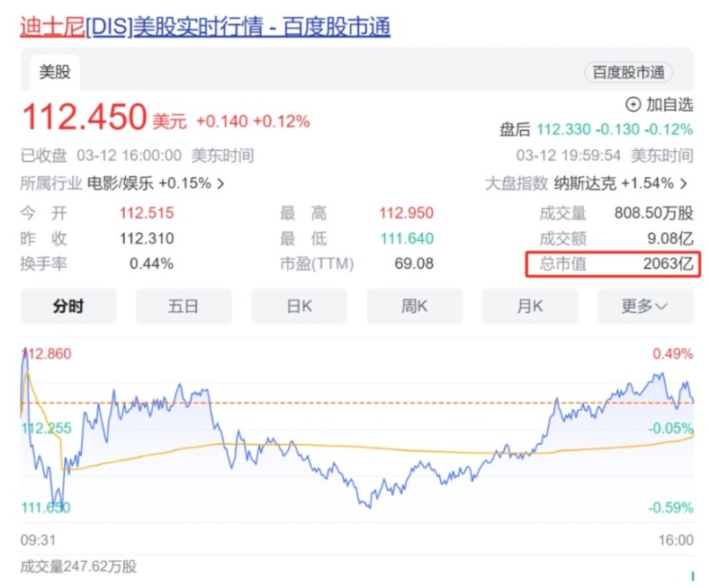Click the +0.140 +0.12% change text
709x588 pixels.
tap(253, 121)
